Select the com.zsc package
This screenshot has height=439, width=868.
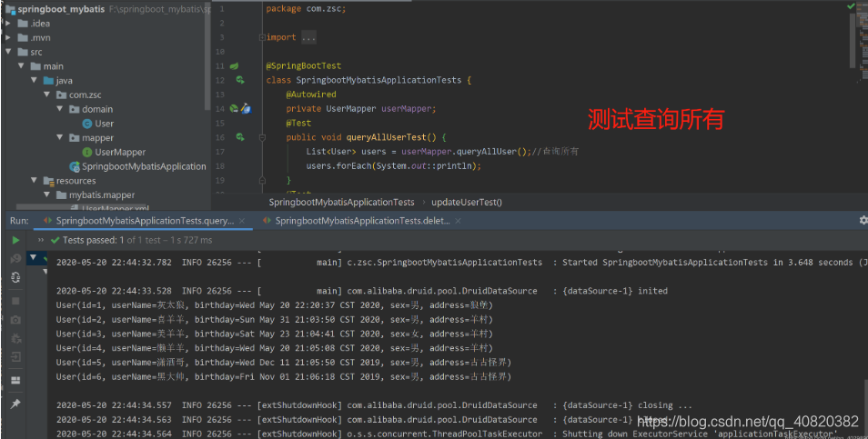(x=85, y=95)
